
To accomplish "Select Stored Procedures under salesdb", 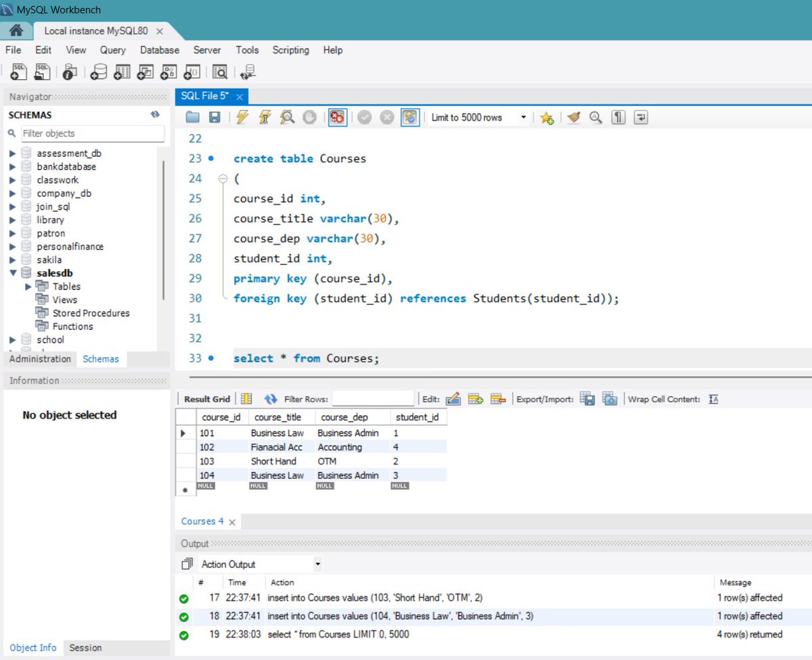I will click(x=91, y=313).
